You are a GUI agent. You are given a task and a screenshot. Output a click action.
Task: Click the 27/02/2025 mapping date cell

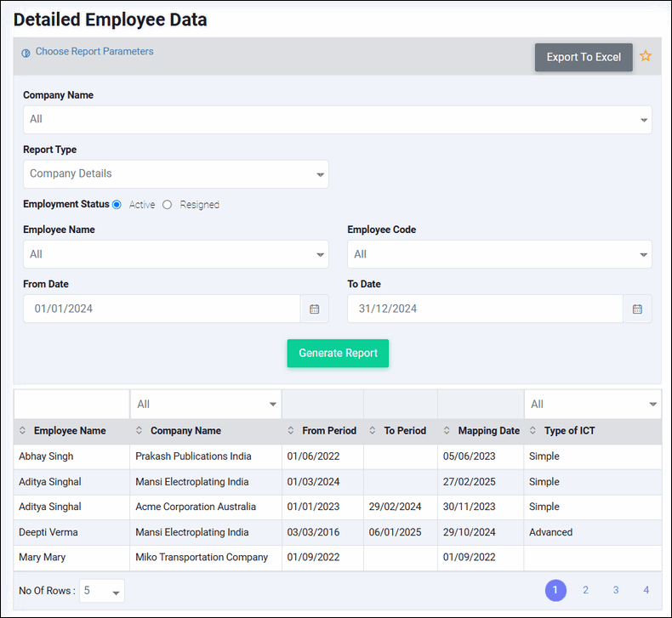[x=481, y=482]
